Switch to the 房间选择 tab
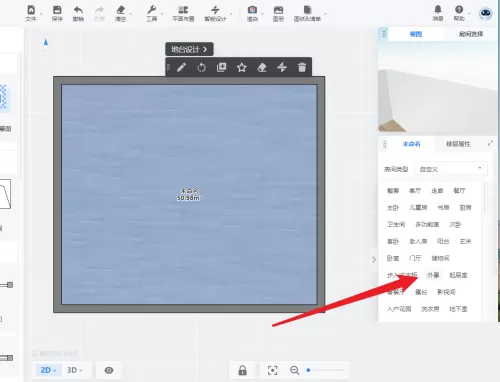Screen dimensions: 500x382 coord(471,34)
